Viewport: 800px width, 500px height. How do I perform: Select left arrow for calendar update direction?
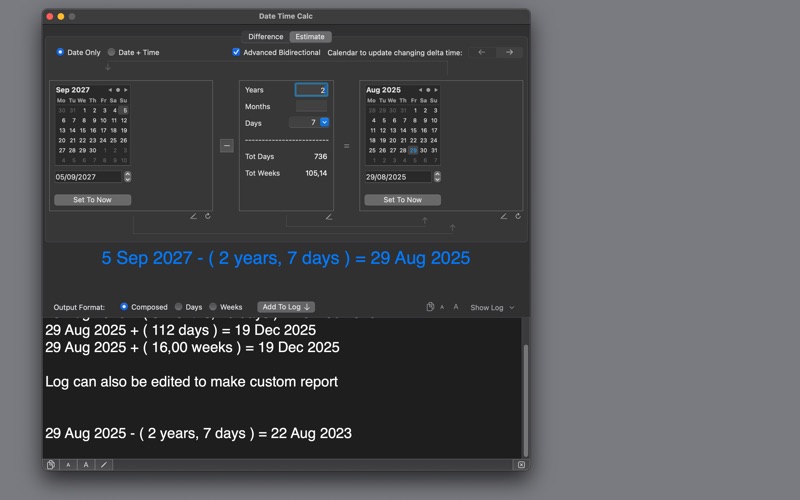click(x=482, y=52)
